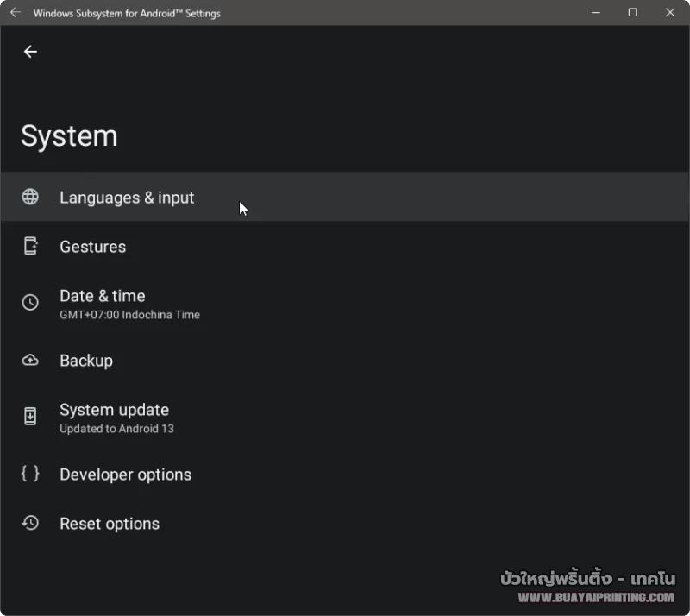
Task: Click the curly braces Developer options icon
Action: click(x=30, y=474)
